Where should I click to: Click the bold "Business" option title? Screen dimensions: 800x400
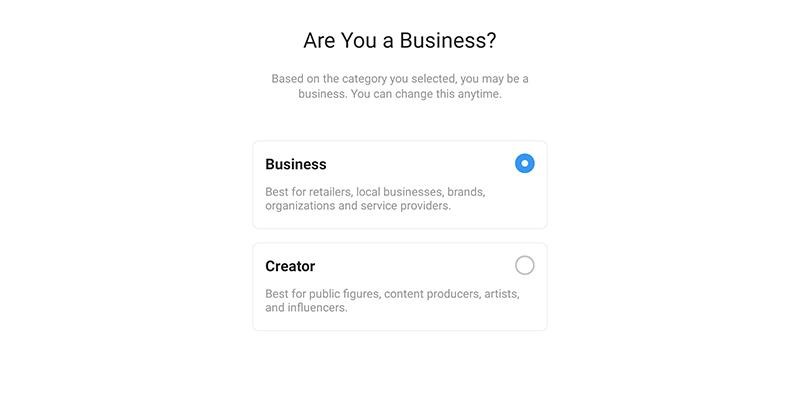[296, 164]
